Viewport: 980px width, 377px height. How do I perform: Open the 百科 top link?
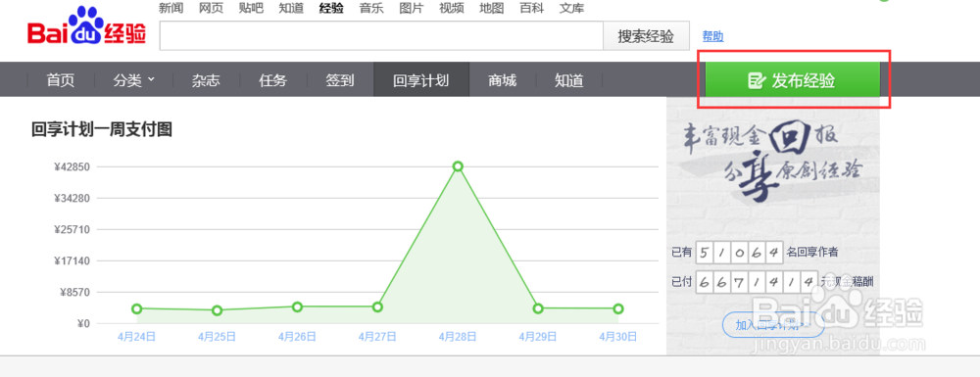click(x=531, y=8)
